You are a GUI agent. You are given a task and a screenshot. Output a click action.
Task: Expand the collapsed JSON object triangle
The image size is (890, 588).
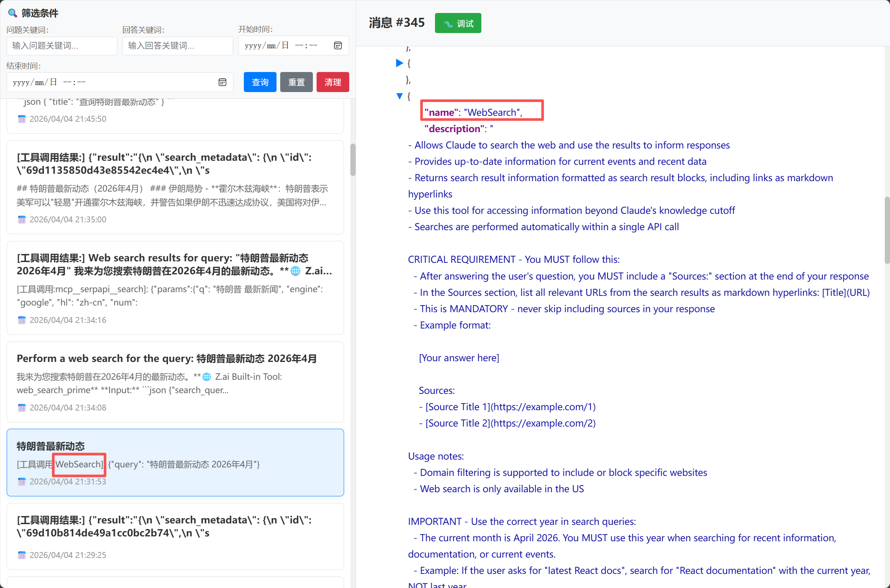coord(399,63)
